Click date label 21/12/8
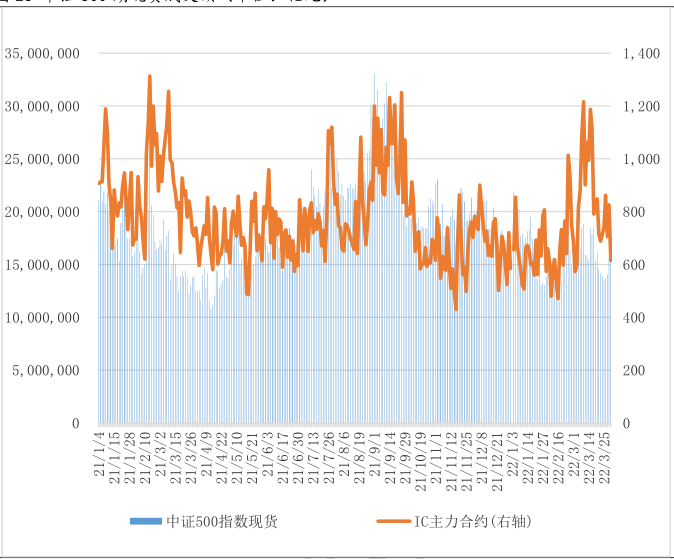This screenshot has width=674, height=559. coord(482,458)
